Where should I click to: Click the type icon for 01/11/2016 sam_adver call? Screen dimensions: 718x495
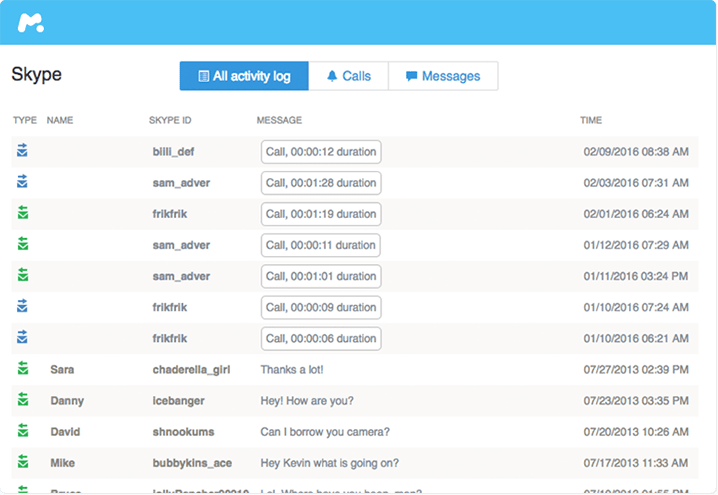pos(22,275)
